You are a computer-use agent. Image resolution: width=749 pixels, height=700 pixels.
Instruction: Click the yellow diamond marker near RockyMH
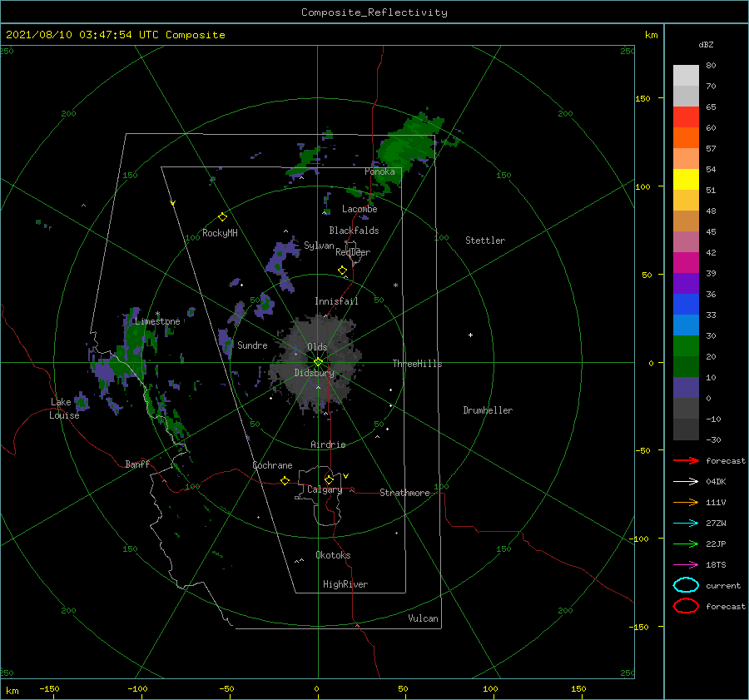pos(222,217)
